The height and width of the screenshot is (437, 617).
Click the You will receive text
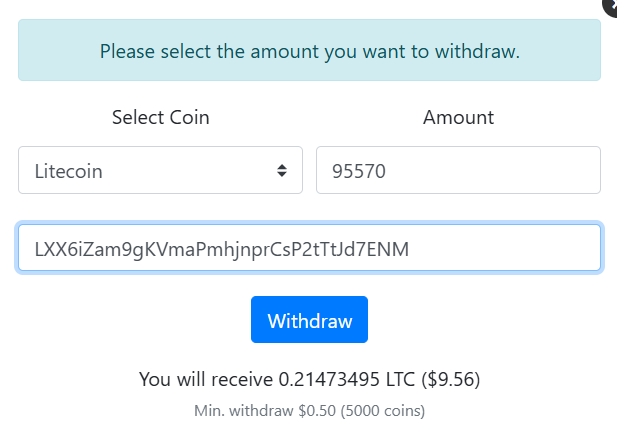coord(206,379)
